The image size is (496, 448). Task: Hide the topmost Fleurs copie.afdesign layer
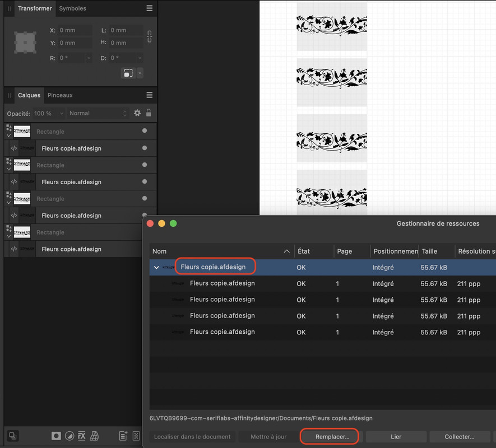pyautogui.click(x=145, y=148)
